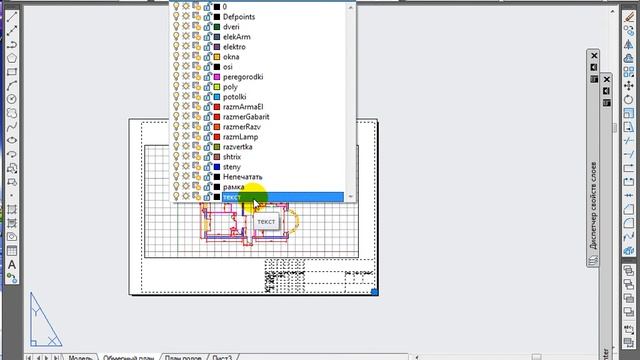Select the Polygon draw tool
Screen dimensions: 640x360
[x=11, y=58]
